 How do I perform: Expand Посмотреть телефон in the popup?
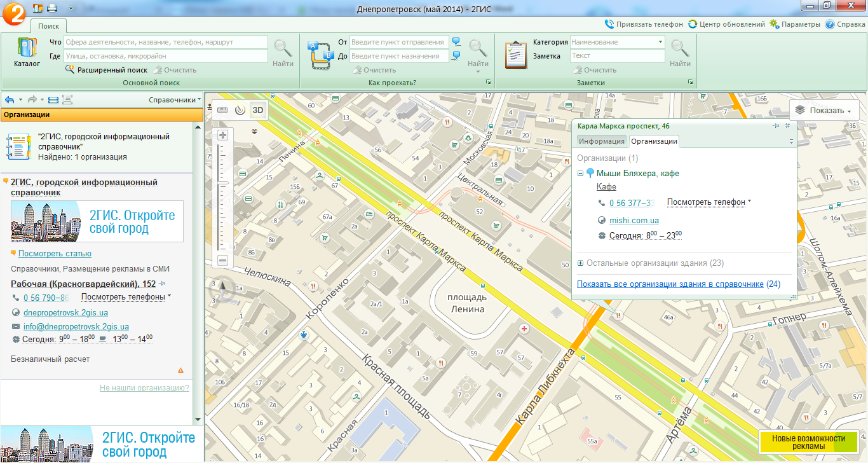click(709, 202)
